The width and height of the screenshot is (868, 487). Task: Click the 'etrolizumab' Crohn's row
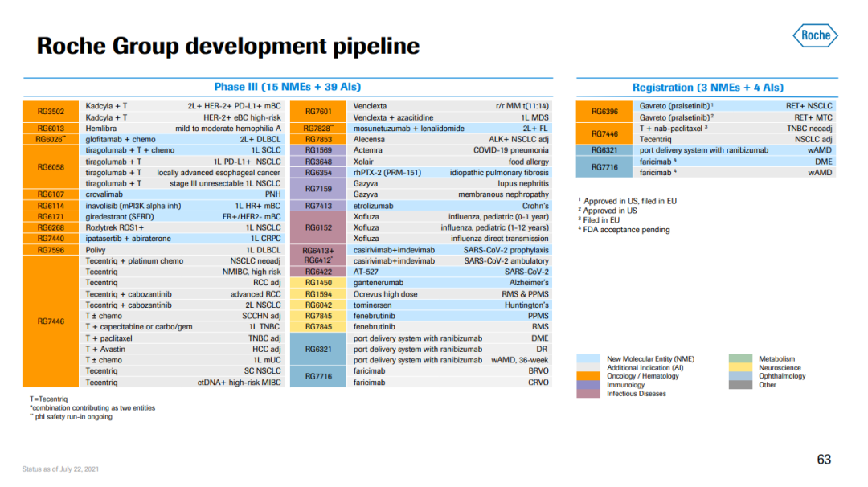click(x=450, y=206)
